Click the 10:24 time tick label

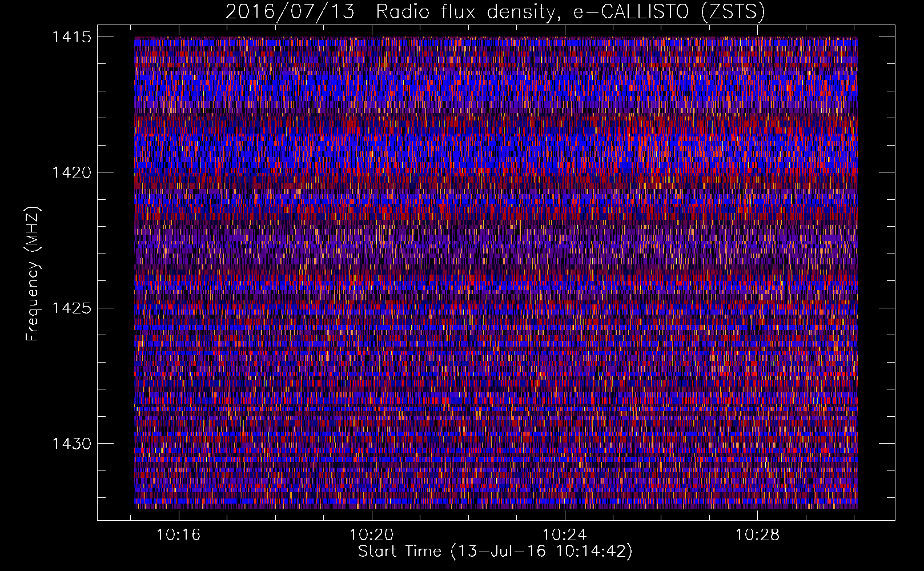[564, 535]
